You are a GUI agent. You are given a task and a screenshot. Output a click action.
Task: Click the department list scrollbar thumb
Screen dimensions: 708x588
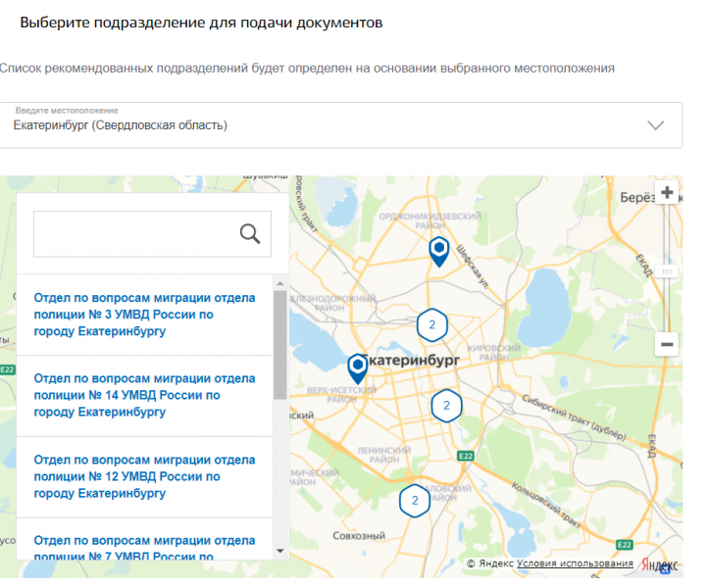279,345
